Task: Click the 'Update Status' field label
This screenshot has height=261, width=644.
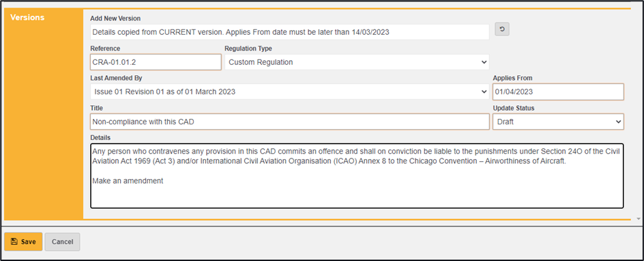Action: click(x=514, y=108)
